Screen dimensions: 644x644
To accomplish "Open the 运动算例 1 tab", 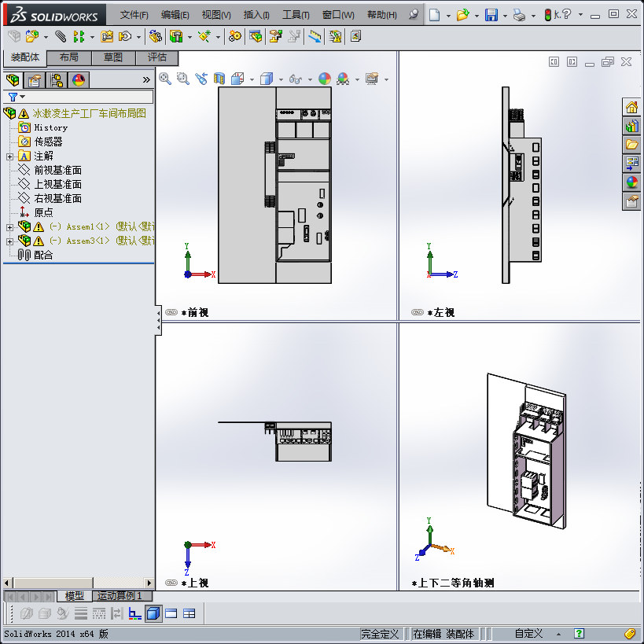I will [123, 595].
